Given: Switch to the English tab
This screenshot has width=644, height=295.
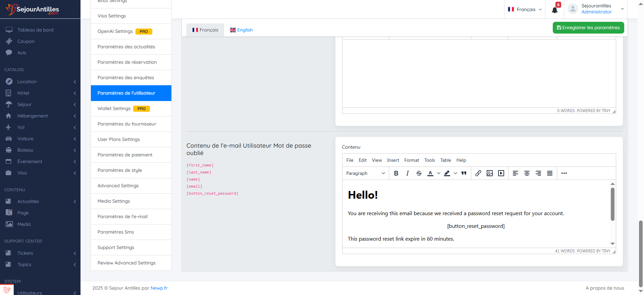Looking at the screenshot, I should point(241,30).
